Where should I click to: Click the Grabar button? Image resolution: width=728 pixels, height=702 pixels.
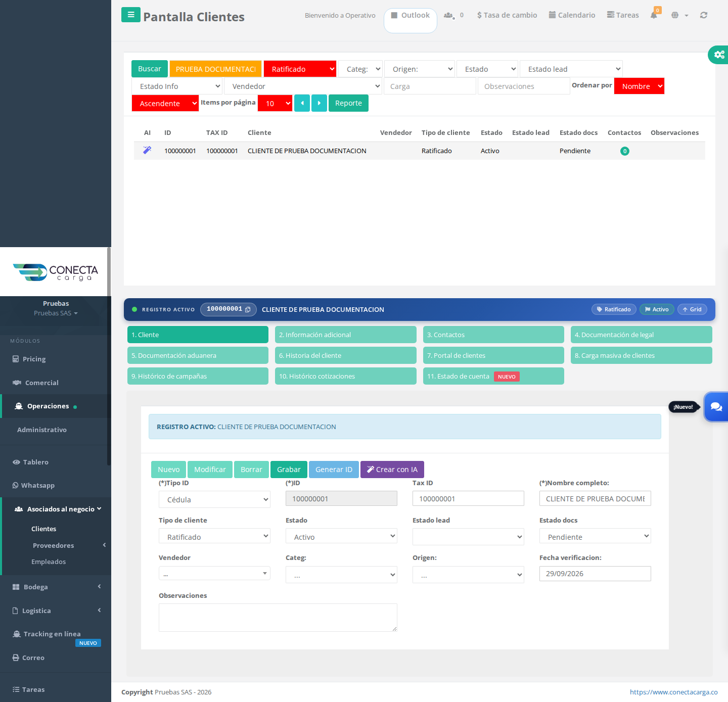point(289,470)
